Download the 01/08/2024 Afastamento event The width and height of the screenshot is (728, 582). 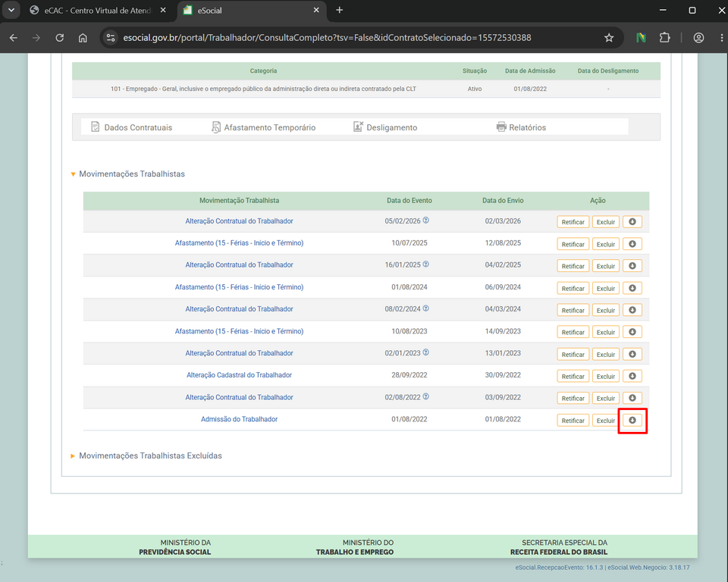click(x=632, y=288)
